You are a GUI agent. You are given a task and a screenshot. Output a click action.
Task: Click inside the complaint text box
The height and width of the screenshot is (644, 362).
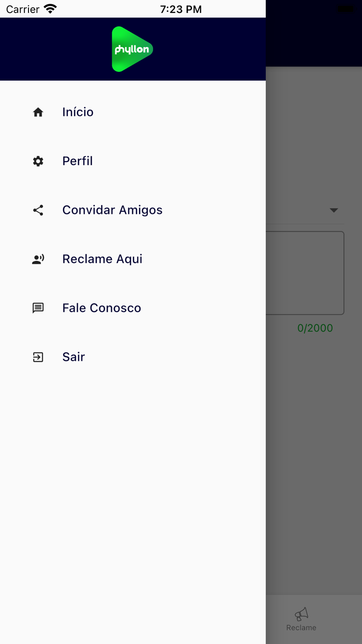click(310, 272)
